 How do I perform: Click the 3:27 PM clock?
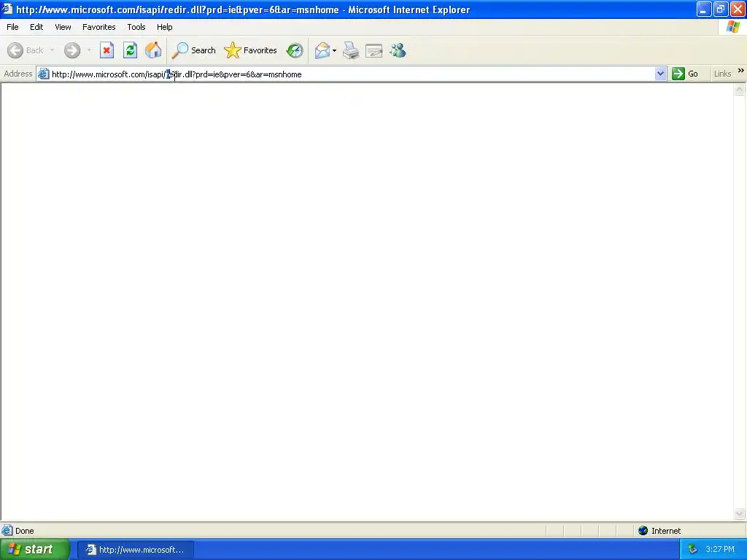click(720, 550)
